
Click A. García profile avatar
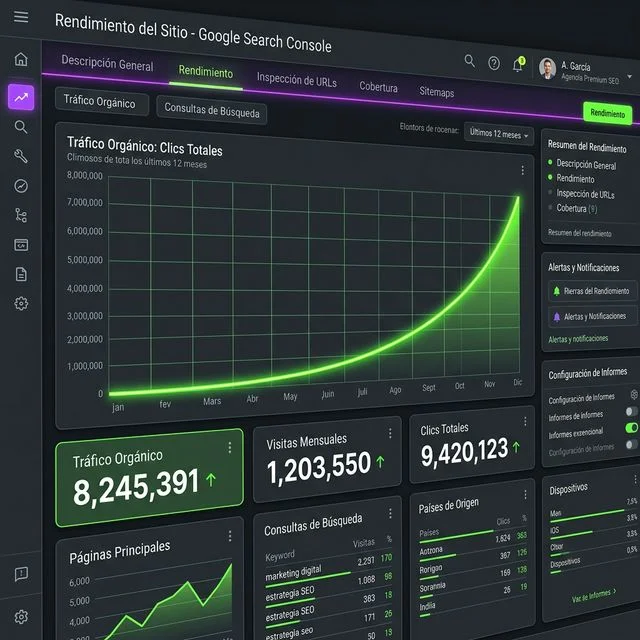tap(547, 68)
